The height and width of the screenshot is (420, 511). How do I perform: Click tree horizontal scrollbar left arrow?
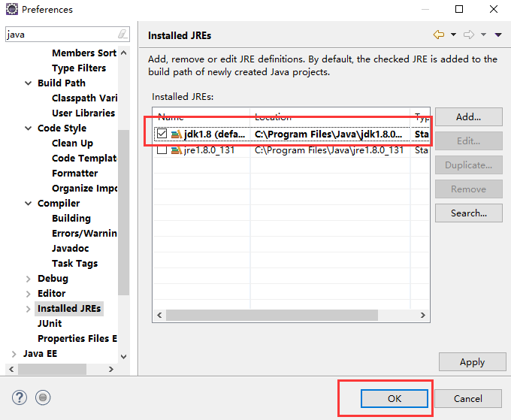coord(11,369)
